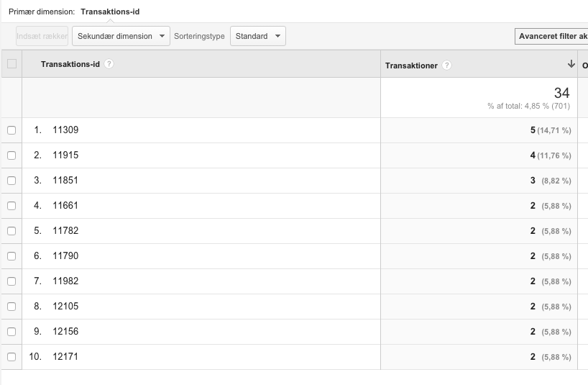The image size is (588, 385).
Task: Click the Indsæt rækker button
Action: [42, 36]
